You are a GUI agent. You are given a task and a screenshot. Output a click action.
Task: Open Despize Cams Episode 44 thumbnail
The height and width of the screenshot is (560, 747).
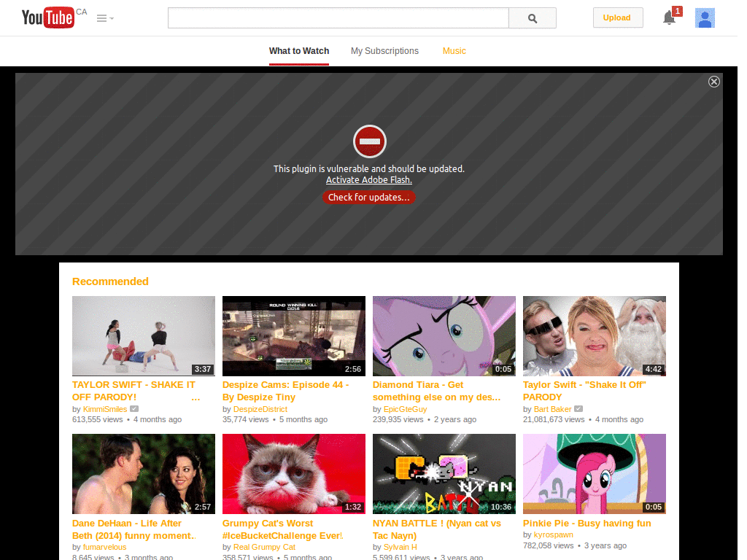294,336
